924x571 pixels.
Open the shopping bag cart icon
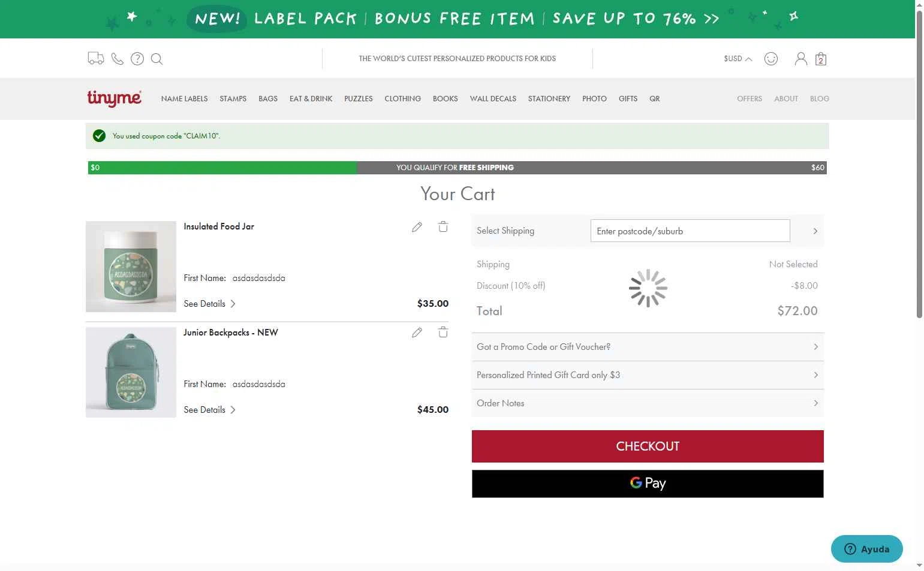[x=821, y=59]
